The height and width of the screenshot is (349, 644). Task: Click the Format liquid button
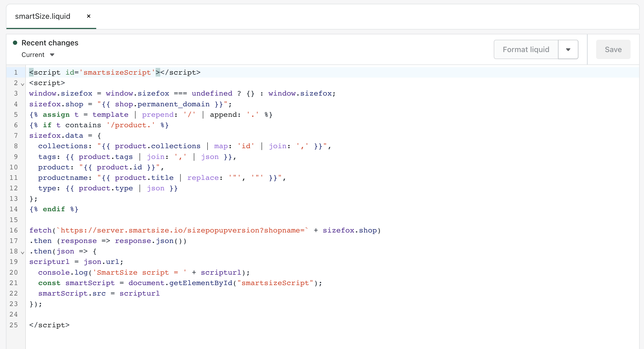click(x=526, y=49)
